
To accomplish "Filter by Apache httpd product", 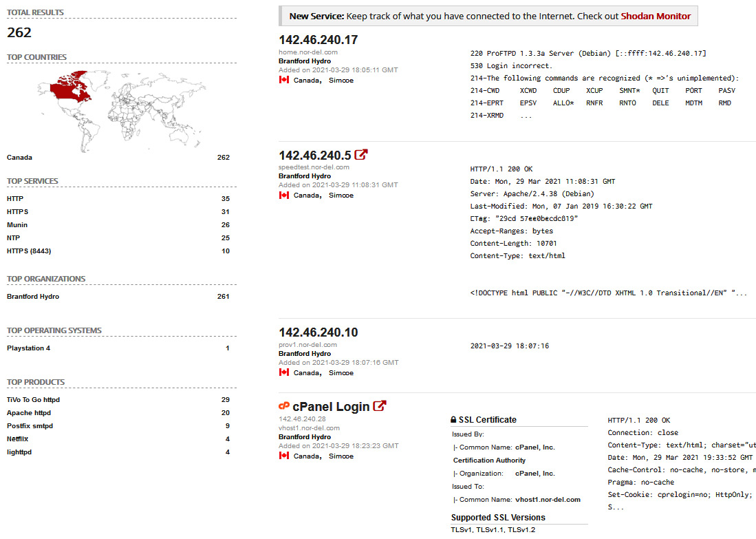I will [29, 412].
